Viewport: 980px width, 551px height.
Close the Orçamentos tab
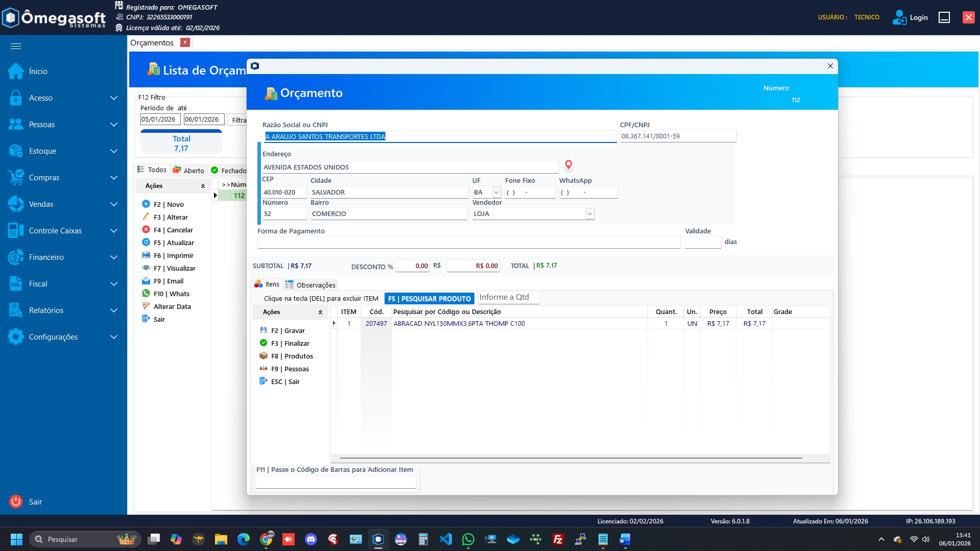point(185,42)
